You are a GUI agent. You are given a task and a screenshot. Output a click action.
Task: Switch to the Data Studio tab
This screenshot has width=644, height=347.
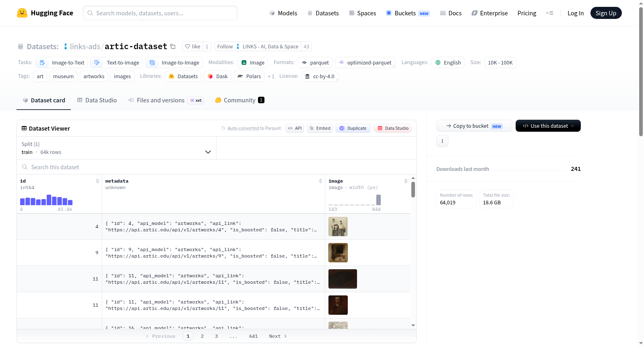pos(97,100)
